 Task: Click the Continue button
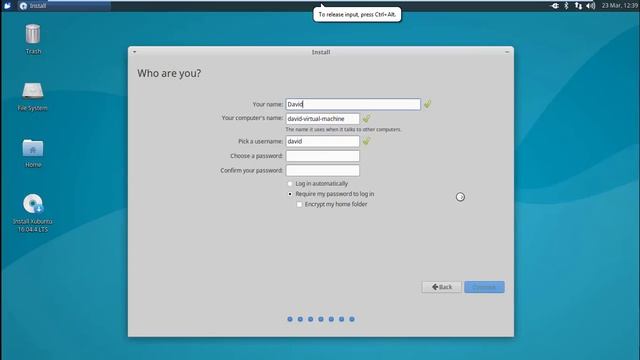[x=484, y=287]
